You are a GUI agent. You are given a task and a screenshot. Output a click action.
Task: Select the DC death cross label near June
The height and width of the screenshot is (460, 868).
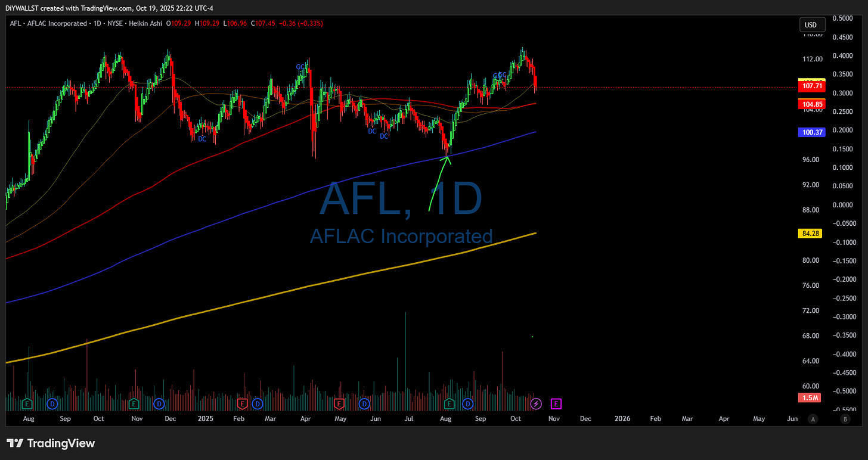pos(372,130)
